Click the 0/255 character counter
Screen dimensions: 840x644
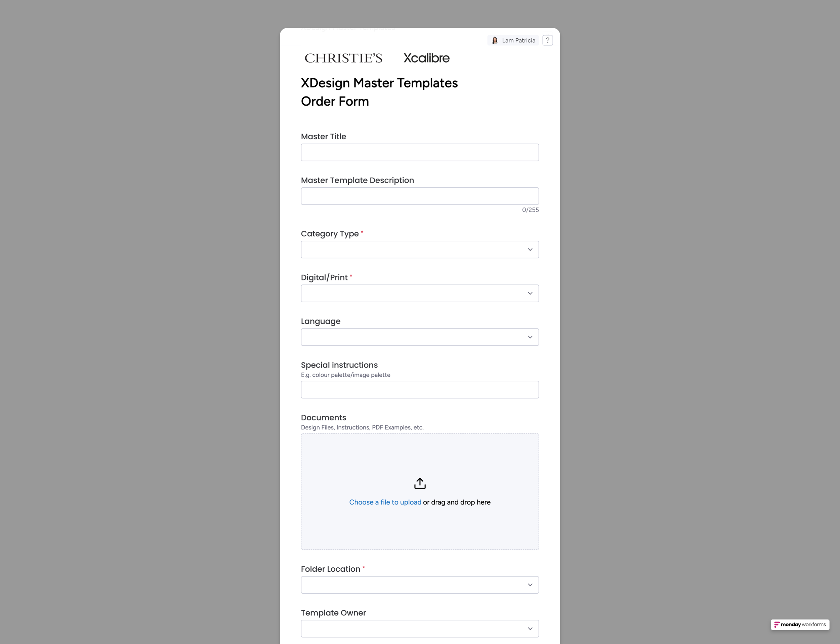[x=530, y=210]
